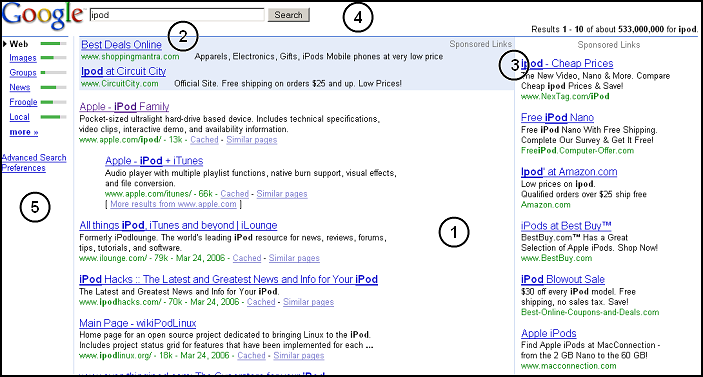Open Ipod at Amazon.com ad

569,172
